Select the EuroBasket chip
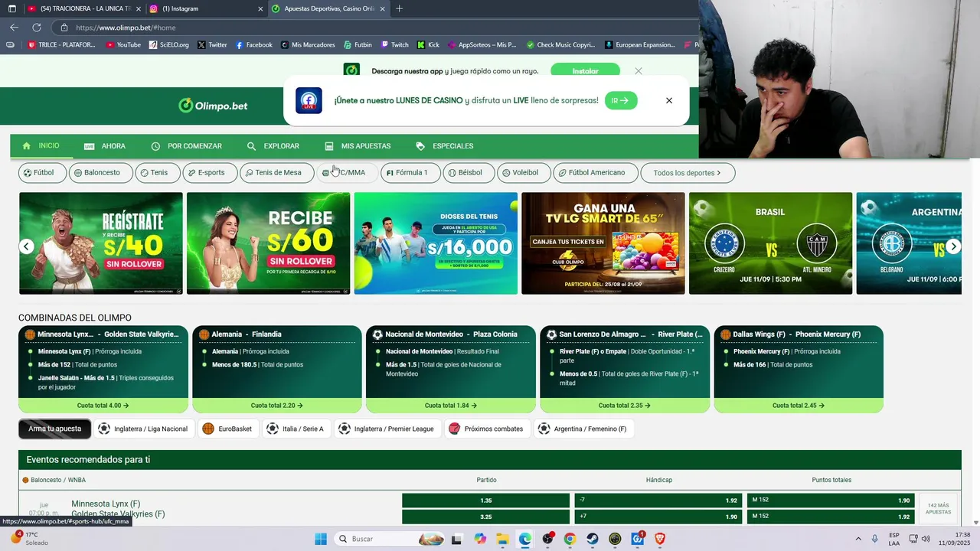 point(227,429)
